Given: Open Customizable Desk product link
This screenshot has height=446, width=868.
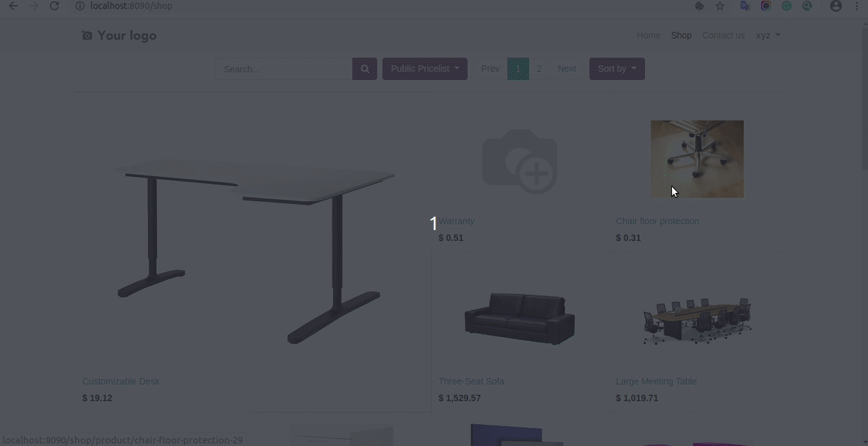Looking at the screenshot, I should [x=120, y=381].
